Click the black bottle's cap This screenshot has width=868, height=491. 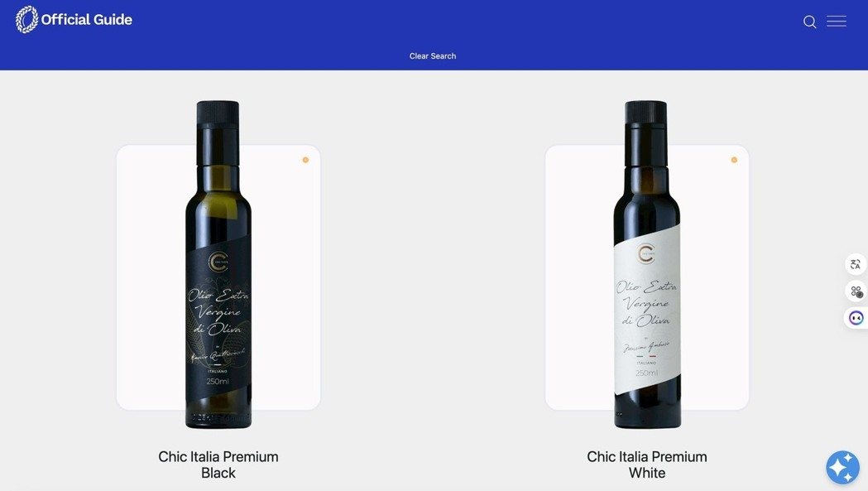218,112
